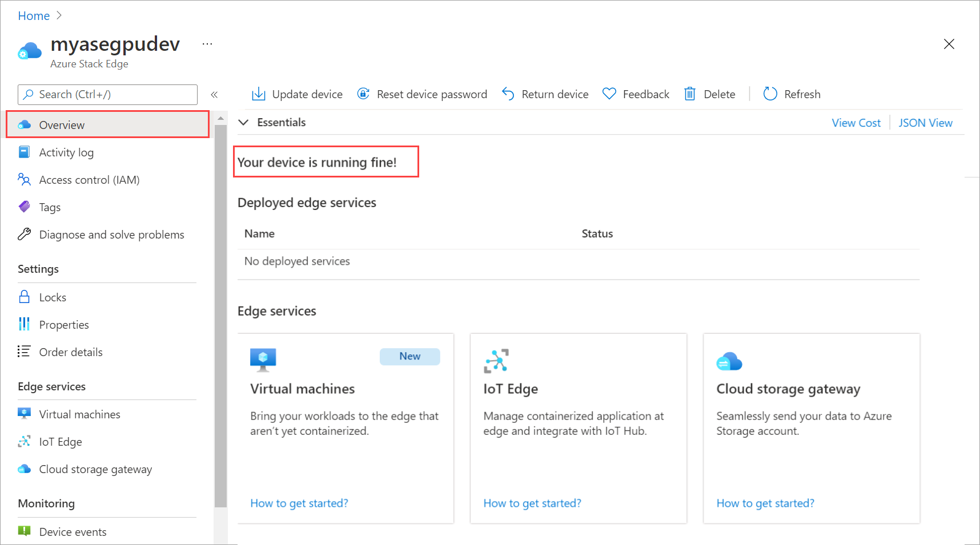Select Overview in the left menu

(x=108, y=124)
